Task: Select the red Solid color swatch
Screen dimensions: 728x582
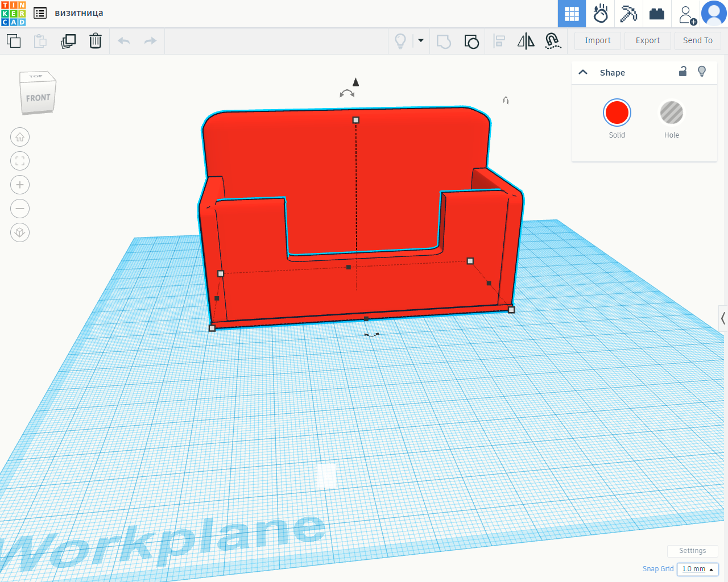Action: (617, 113)
